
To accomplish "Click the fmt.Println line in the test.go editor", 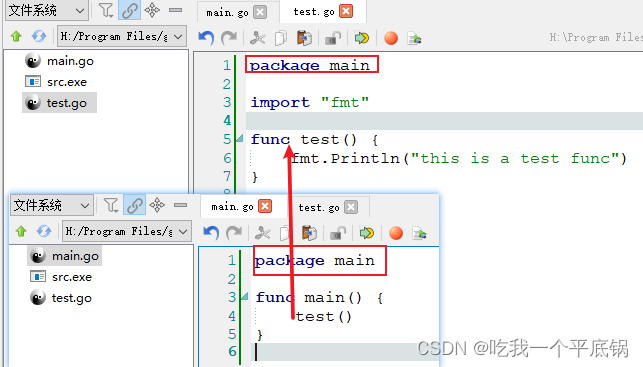I will [458, 158].
